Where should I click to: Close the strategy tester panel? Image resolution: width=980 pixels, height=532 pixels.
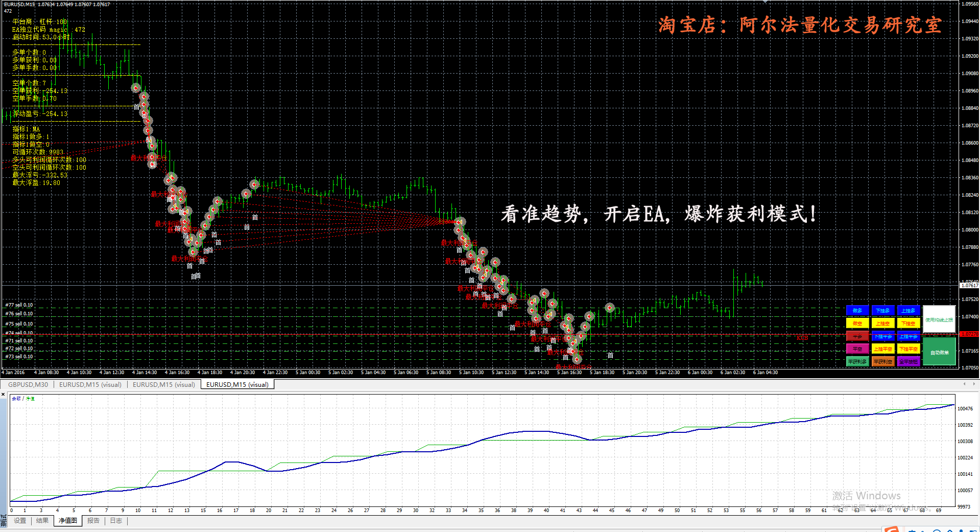3,394
